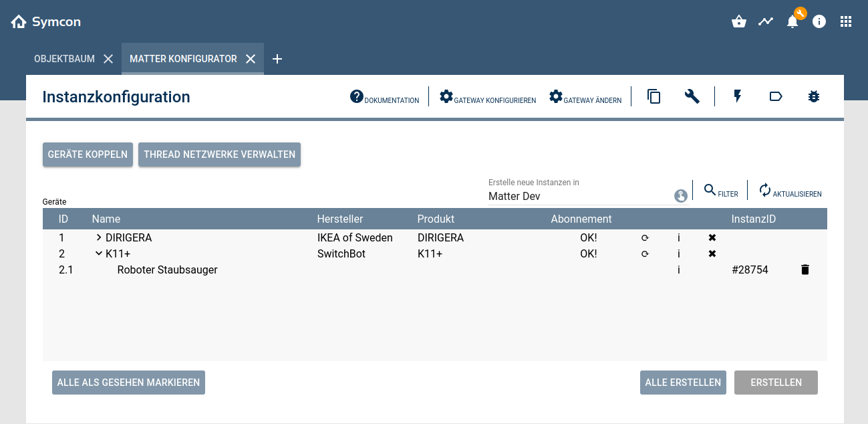Open the shopping basket store icon
The width and height of the screenshot is (868, 424).
pyautogui.click(x=739, y=22)
